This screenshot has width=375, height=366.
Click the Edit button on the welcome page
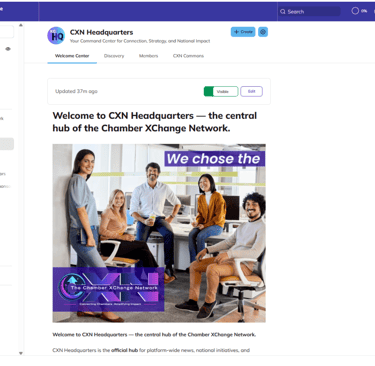(x=251, y=91)
